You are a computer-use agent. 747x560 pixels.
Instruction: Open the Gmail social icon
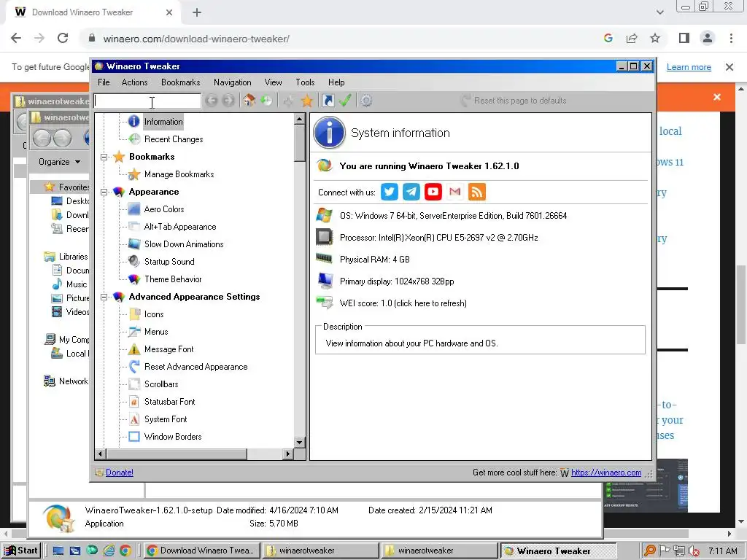pos(455,192)
